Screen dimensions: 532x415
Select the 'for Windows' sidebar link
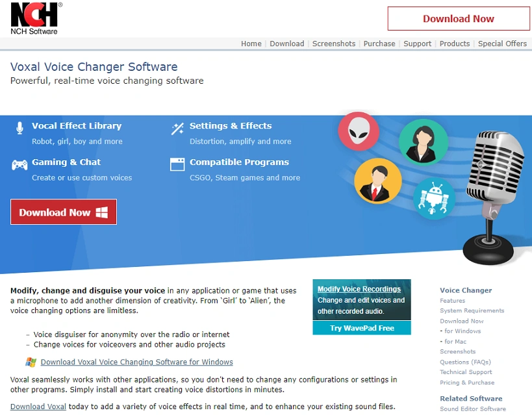[462, 331]
